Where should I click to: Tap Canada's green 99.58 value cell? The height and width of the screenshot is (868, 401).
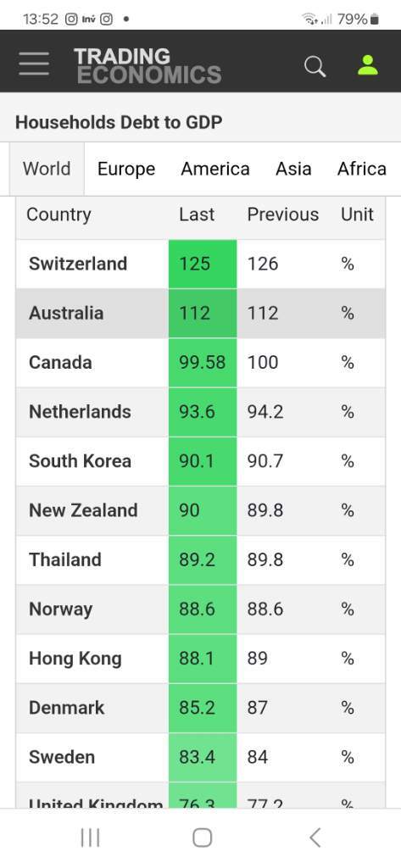point(203,363)
